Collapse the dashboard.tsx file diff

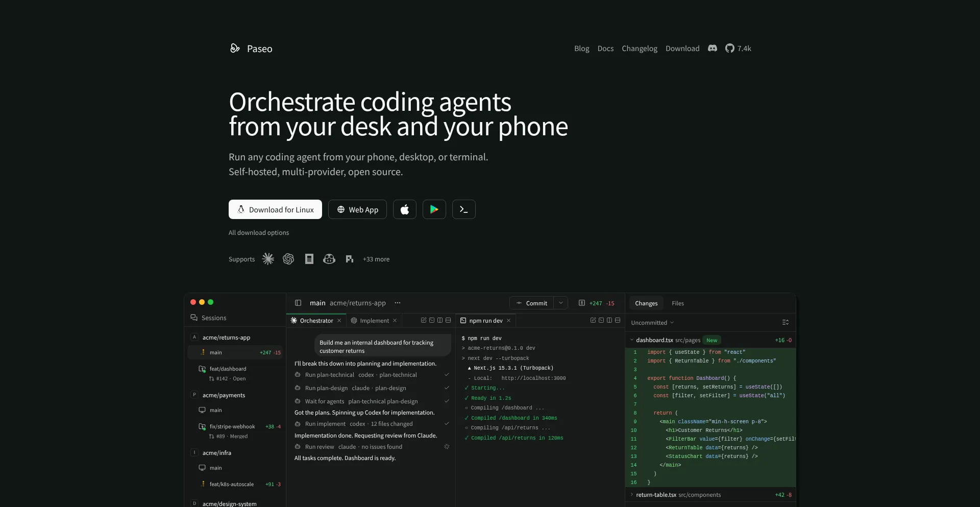click(632, 340)
